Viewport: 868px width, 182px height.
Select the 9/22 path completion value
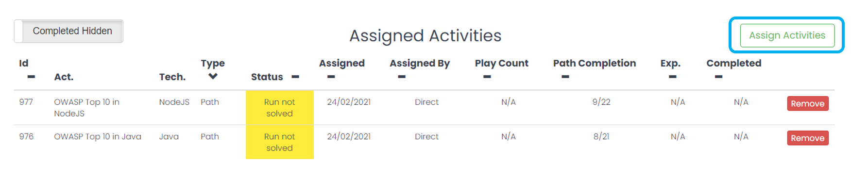pos(601,102)
